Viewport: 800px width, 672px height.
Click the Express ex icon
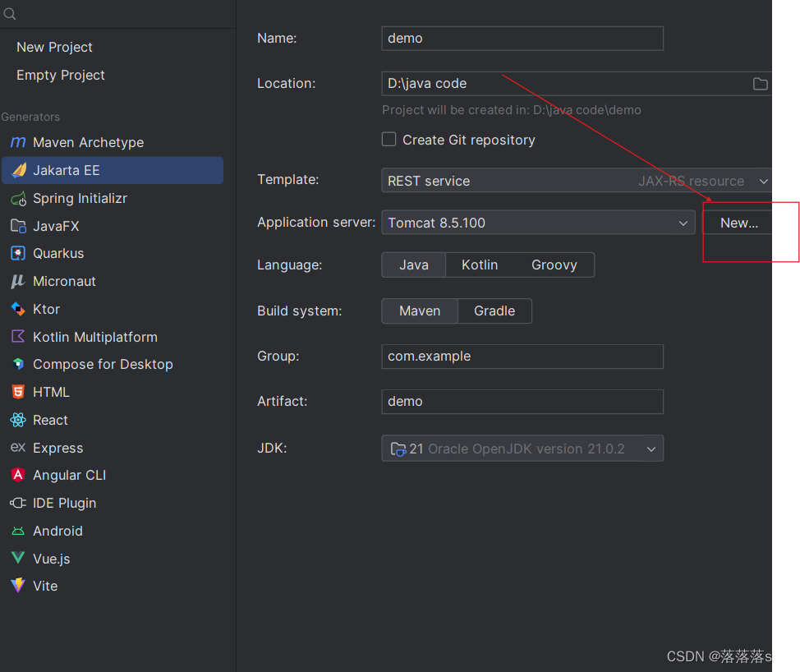(18, 448)
